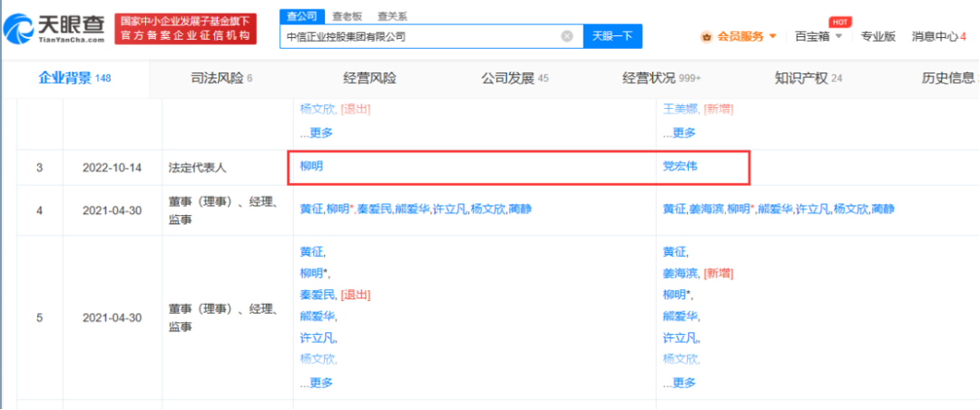Click the red 官方备案企业征信机构 banner
Image resolution: width=980 pixels, height=410 pixels.
point(186,29)
